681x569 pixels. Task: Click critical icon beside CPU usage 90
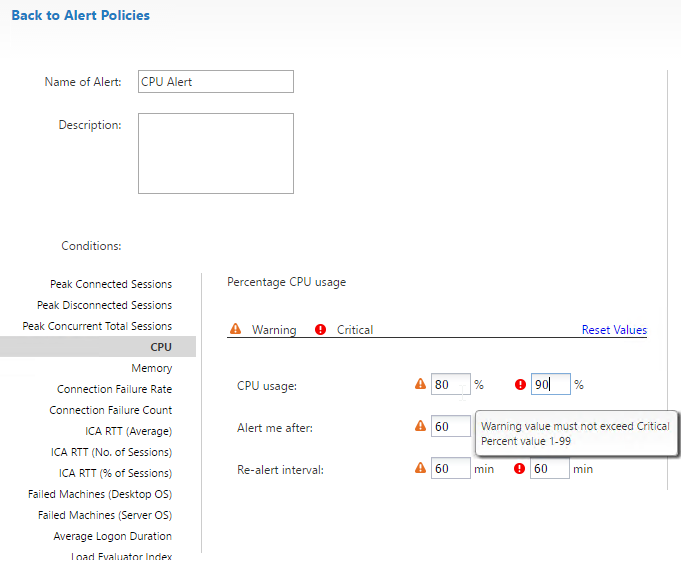point(520,384)
